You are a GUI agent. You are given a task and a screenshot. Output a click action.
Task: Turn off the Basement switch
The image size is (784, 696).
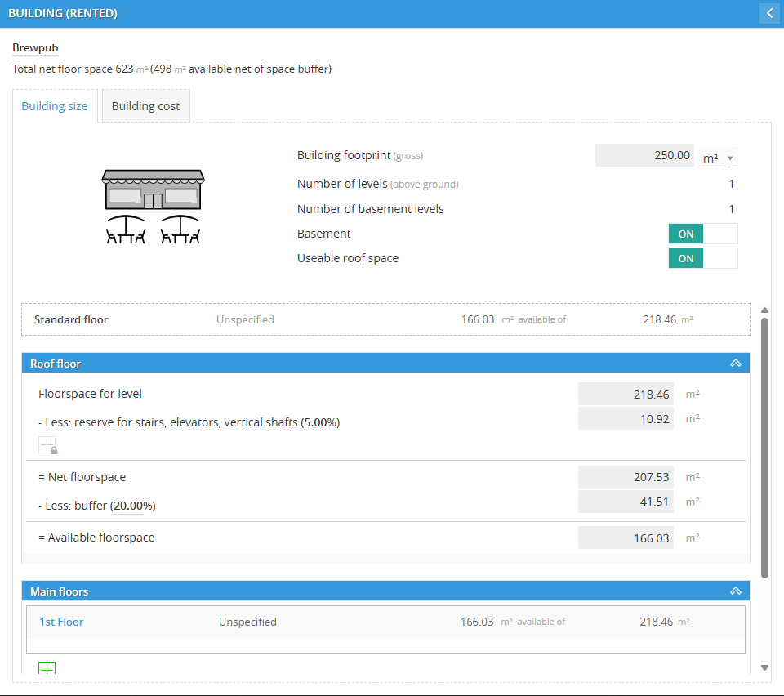[x=702, y=234]
